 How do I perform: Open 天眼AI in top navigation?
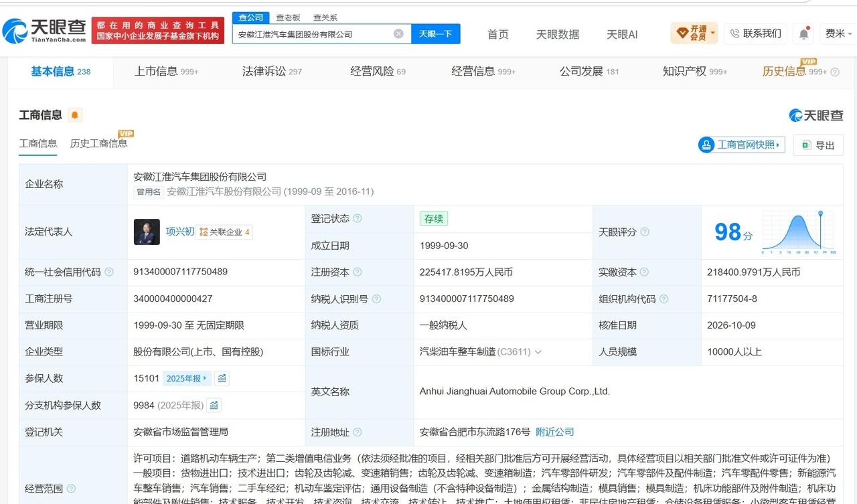click(x=622, y=34)
